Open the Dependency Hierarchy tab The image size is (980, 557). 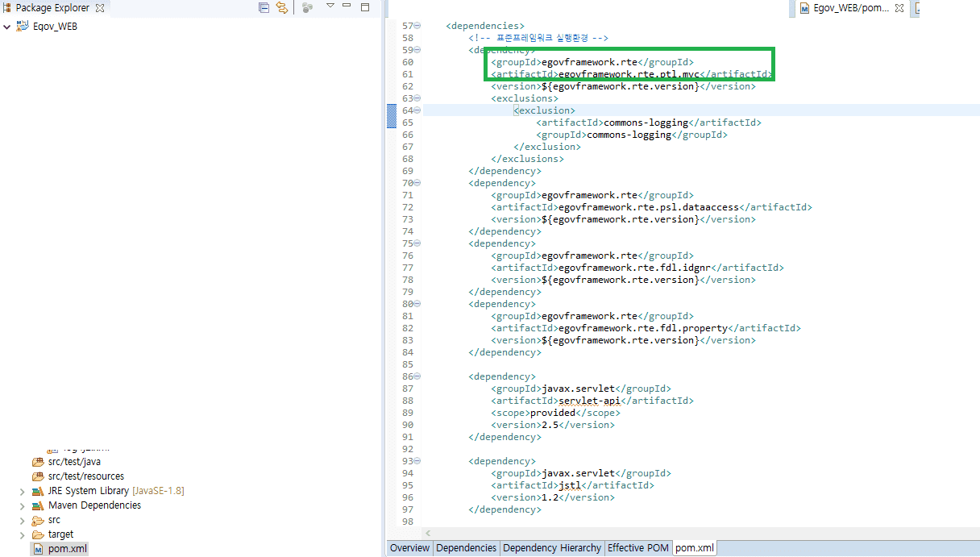(x=552, y=548)
